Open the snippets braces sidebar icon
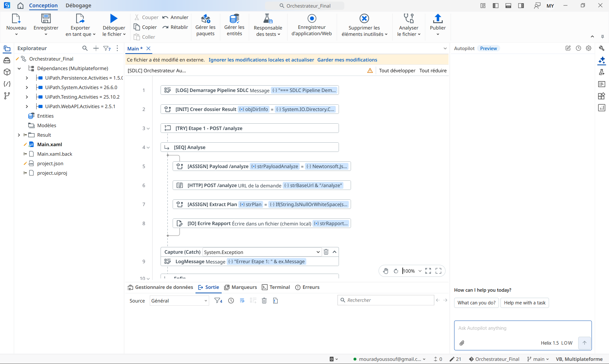The width and height of the screenshot is (609, 364). coord(7,84)
